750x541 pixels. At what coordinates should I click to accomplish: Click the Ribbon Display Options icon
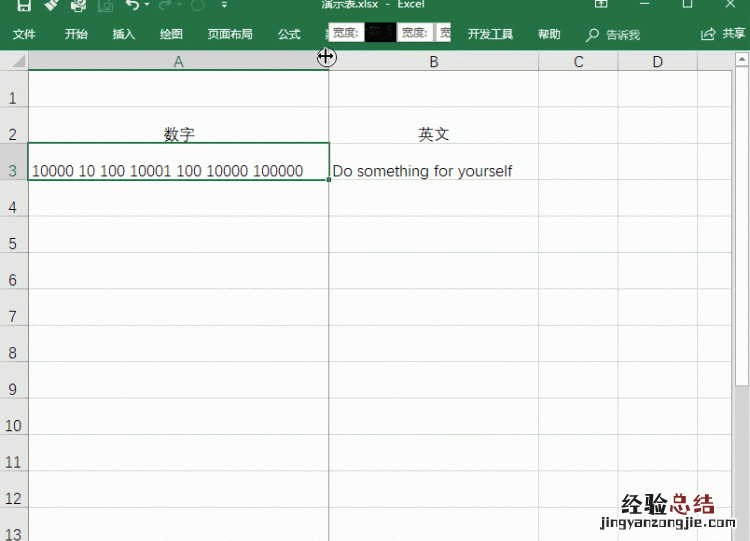(601, 4)
